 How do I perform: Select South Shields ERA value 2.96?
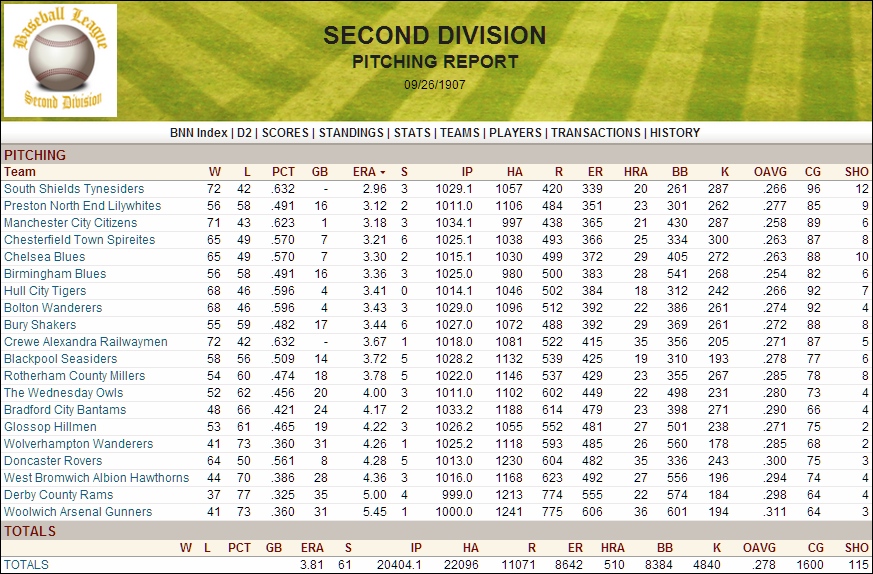[375, 189]
